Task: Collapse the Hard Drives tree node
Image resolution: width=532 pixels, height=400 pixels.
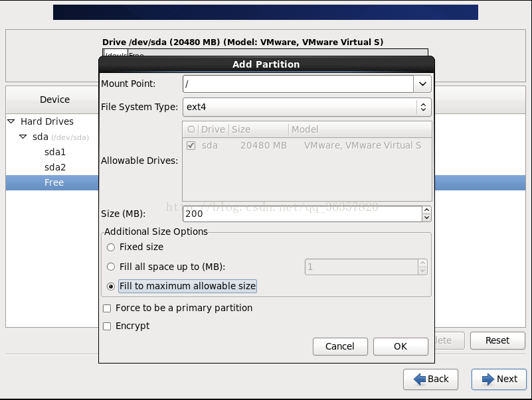Action: point(11,121)
